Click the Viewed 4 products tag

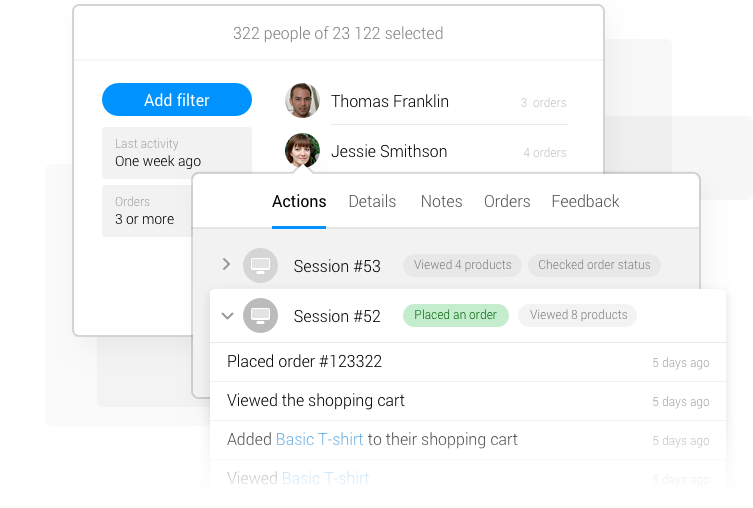tap(462, 265)
